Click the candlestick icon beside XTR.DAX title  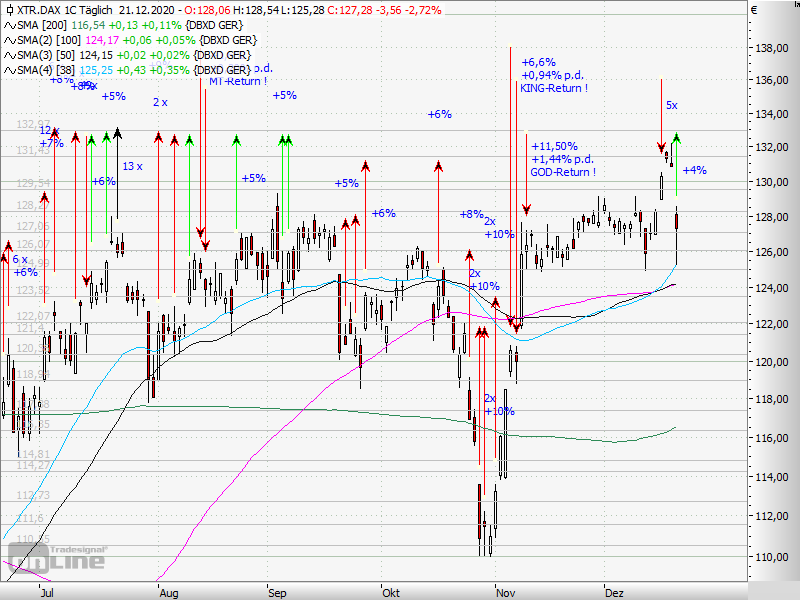click(9, 10)
